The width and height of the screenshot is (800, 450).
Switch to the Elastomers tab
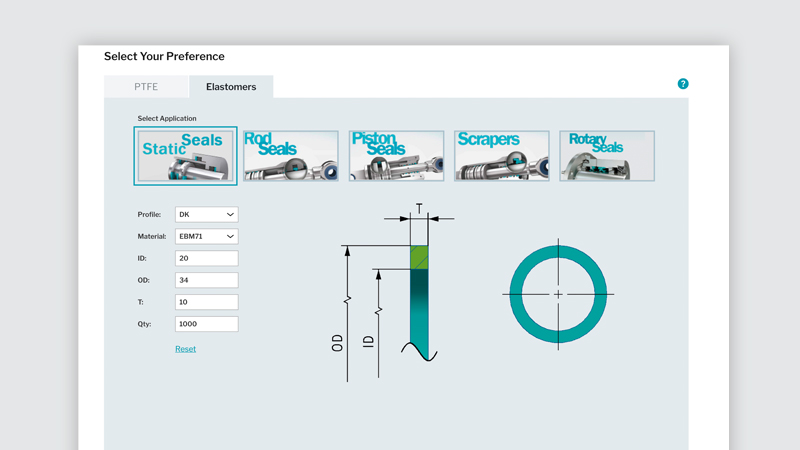point(231,87)
